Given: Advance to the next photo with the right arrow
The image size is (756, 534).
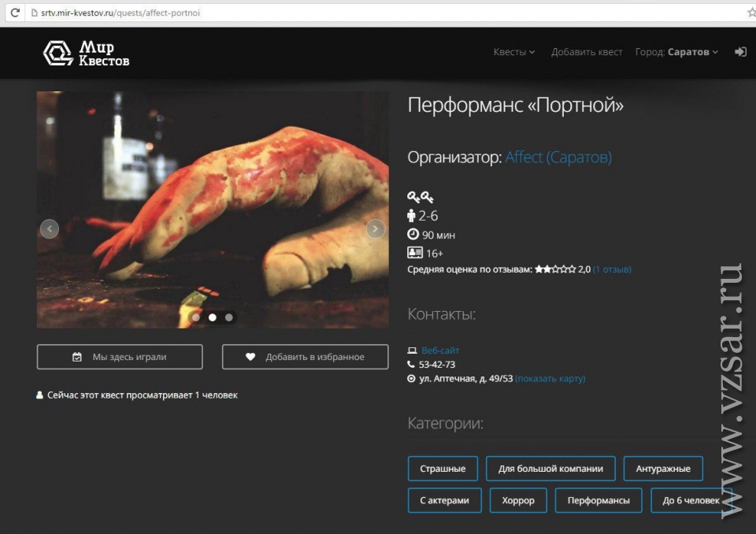Looking at the screenshot, I should [376, 228].
